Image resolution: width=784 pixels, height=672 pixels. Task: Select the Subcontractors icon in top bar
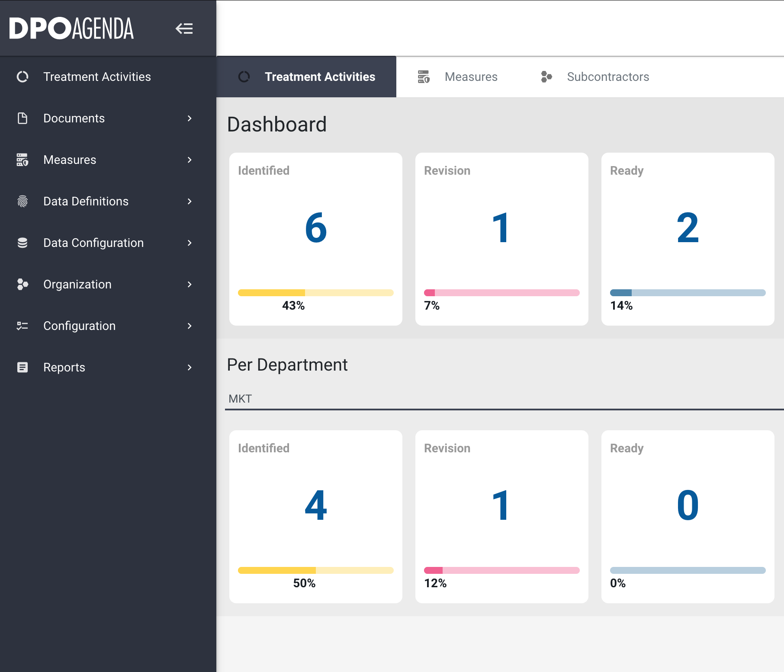(x=546, y=77)
